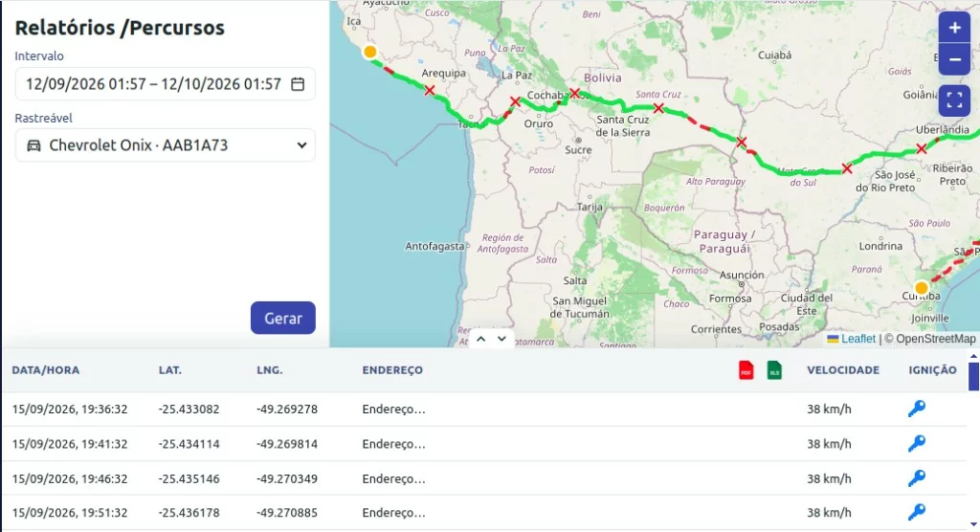Click longitude value -49.270349
980x532 pixels.
(287, 478)
